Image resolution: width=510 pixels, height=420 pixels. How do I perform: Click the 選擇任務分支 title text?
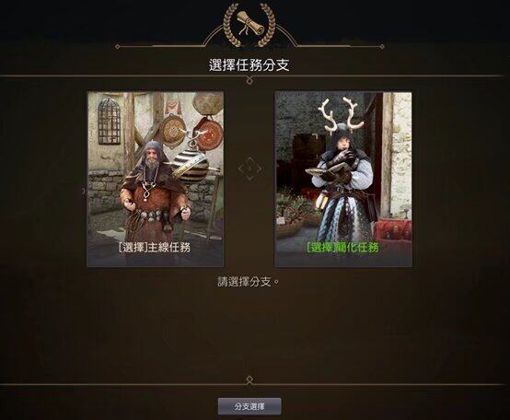point(249,65)
